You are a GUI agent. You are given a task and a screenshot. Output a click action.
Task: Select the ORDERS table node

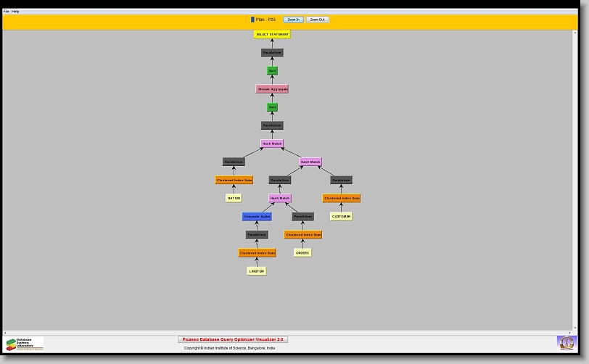tap(302, 253)
